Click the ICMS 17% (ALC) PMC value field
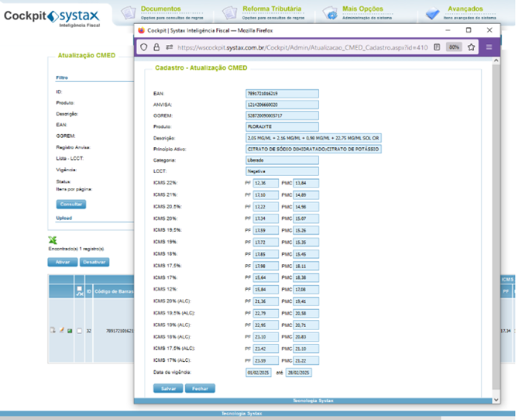Image resolution: width=522 pixels, height=420 pixels. [306, 360]
